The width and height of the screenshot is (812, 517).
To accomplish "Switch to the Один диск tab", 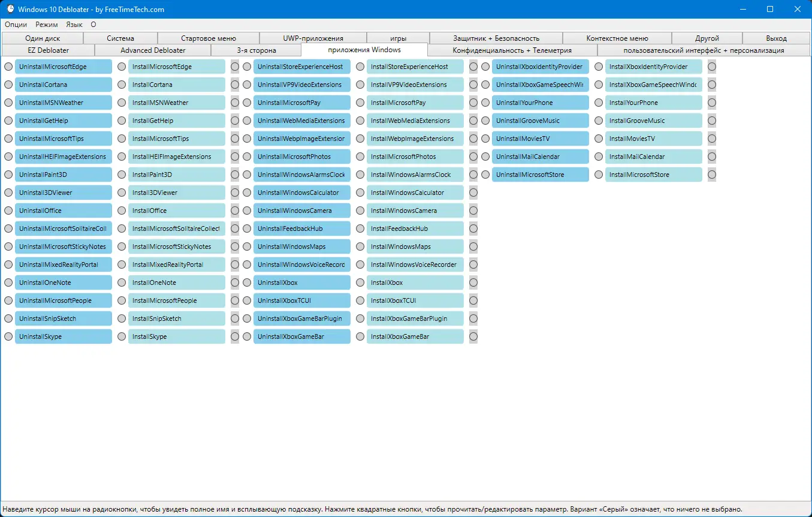I will point(43,38).
